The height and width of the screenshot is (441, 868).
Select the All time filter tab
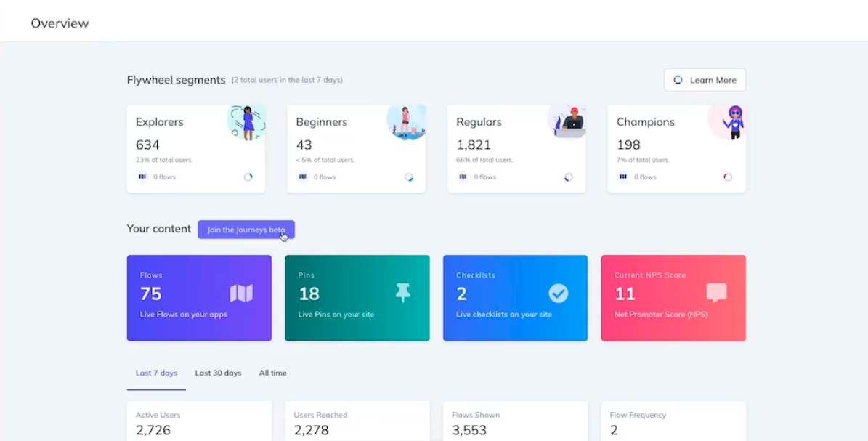(x=272, y=373)
